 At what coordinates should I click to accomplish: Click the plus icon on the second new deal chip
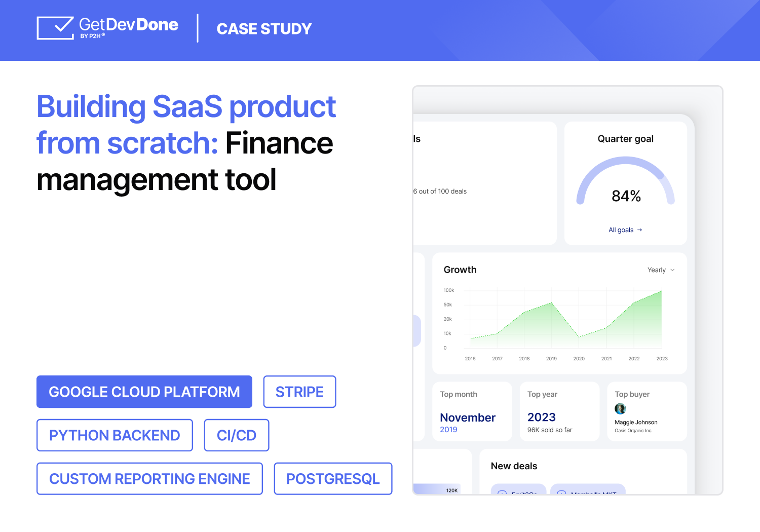[561, 492]
